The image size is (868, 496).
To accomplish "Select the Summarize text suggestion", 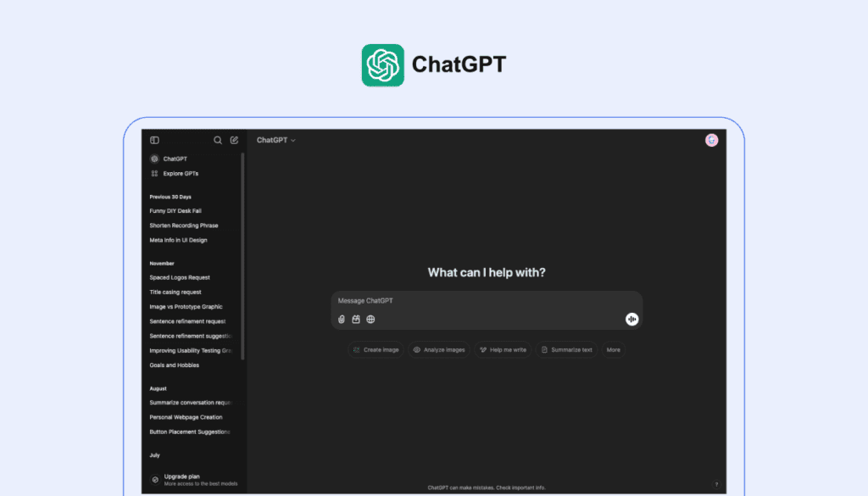I will pos(566,349).
